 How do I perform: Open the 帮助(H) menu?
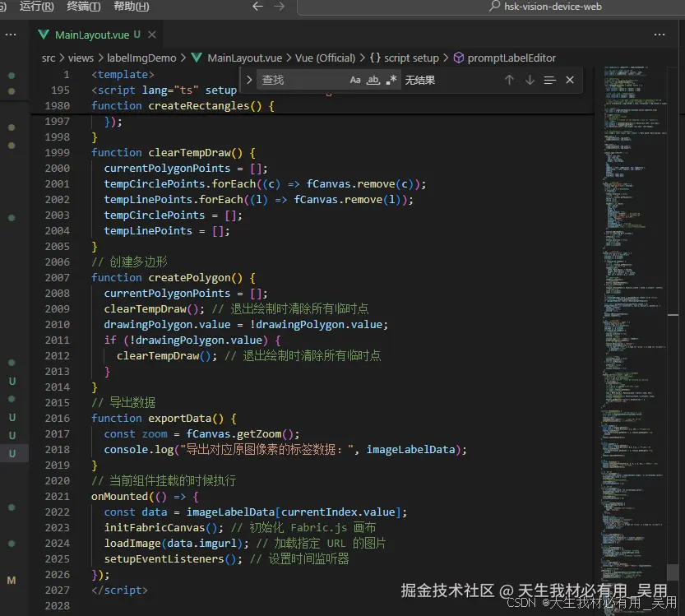click(131, 7)
